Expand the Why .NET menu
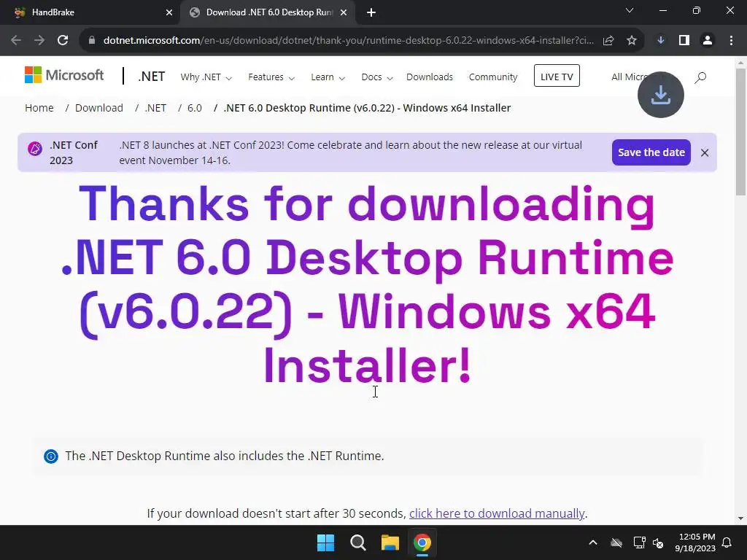Image resolution: width=747 pixels, height=560 pixels. click(206, 77)
